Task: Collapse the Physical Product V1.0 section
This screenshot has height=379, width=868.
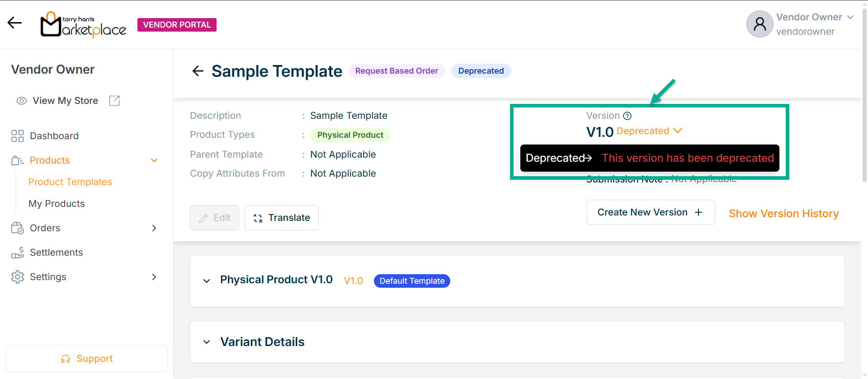Action: point(207,281)
